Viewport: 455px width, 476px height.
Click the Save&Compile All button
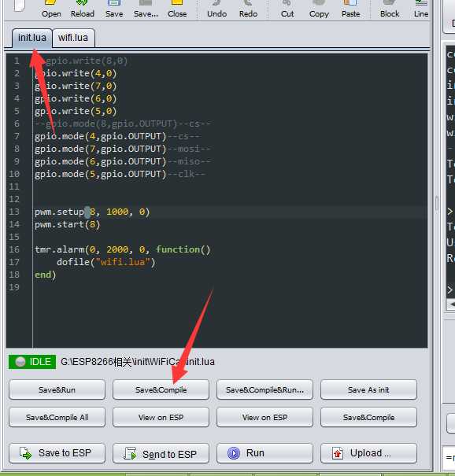tap(57, 417)
